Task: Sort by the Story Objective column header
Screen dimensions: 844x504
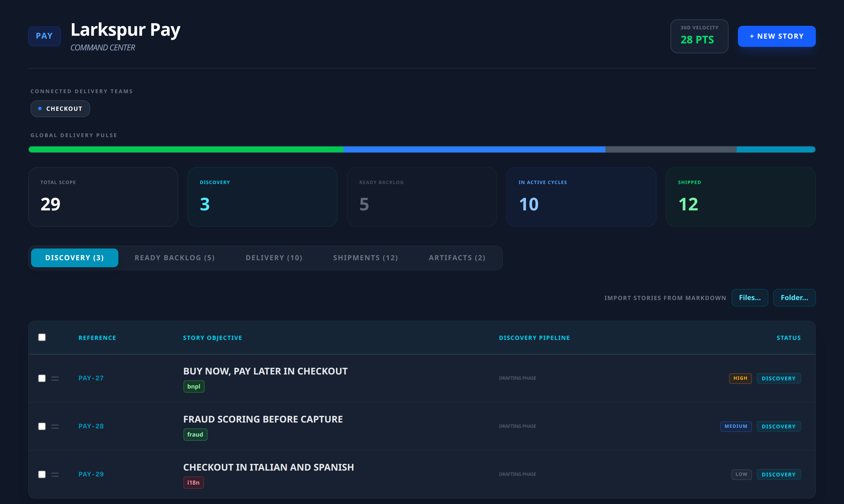Action: click(213, 338)
